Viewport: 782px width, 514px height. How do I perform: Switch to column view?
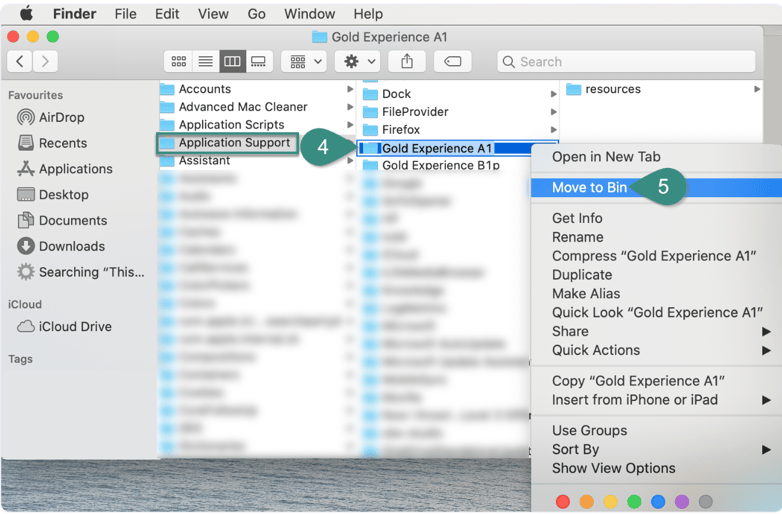(232, 61)
